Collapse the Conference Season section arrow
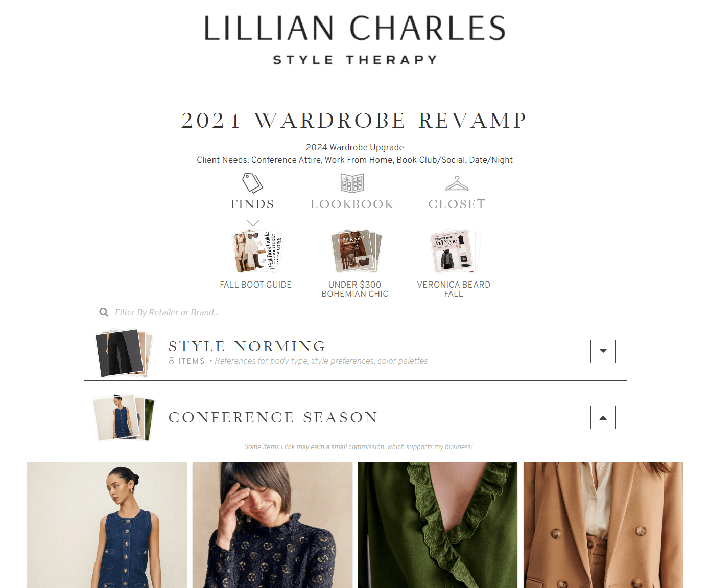Image resolution: width=710 pixels, height=588 pixels. coord(603,417)
